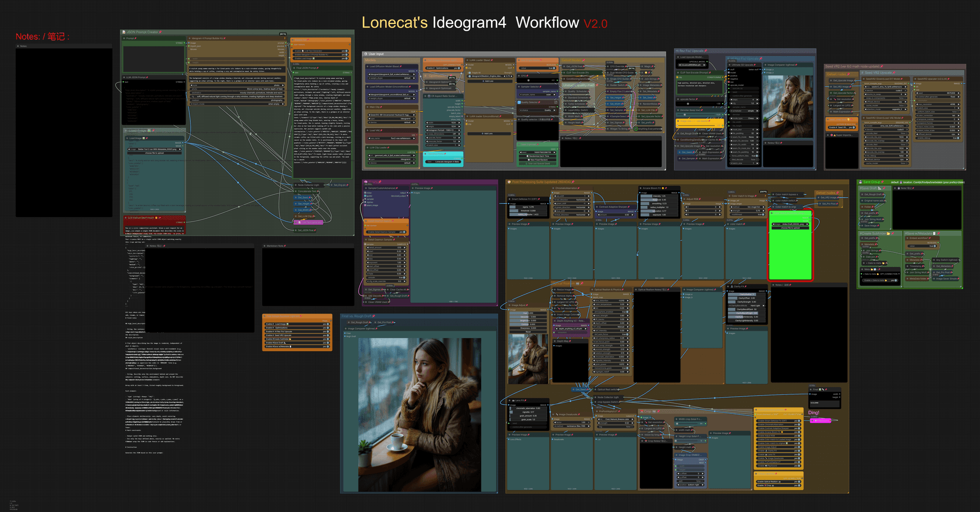Toggle smooth in Detail Daemon Sampler
The height and width of the screenshot is (512, 980).
386,277
